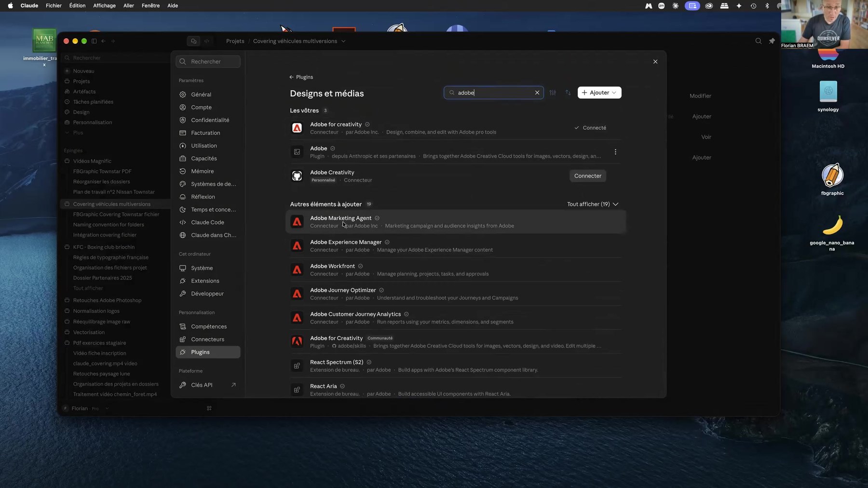
Task: Open the Adobe plugin three-dot menu
Action: tap(615, 152)
